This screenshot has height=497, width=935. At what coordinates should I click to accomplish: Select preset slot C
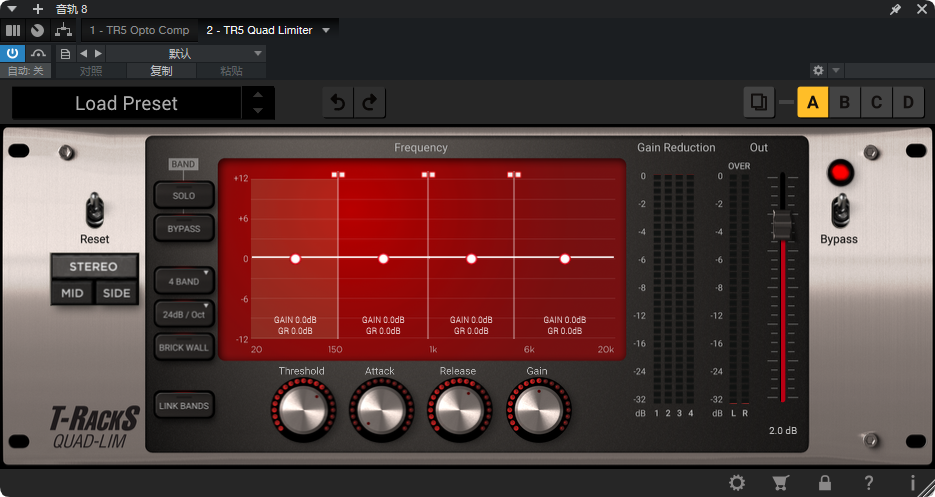pyautogui.click(x=876, y=103)
